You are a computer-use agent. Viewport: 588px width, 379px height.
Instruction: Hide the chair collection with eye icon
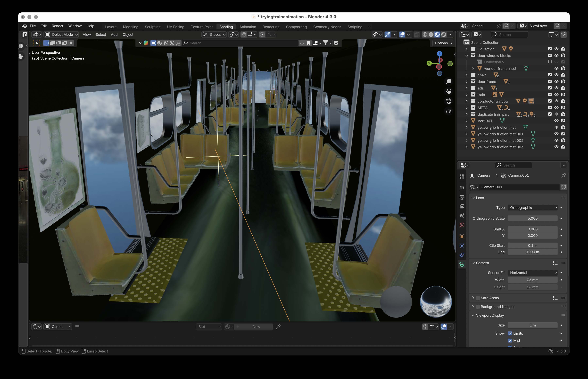tap(556, 75)
